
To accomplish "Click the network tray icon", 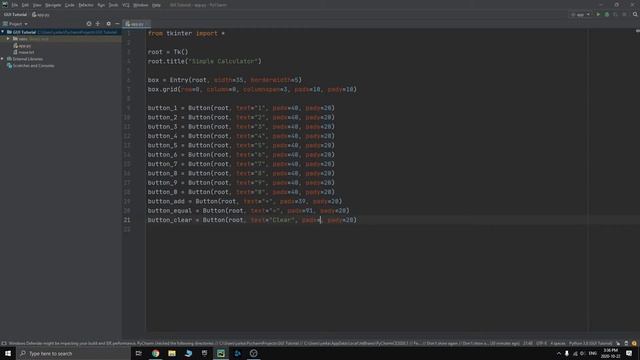I will pyautogui.click(x=576, y=353).
